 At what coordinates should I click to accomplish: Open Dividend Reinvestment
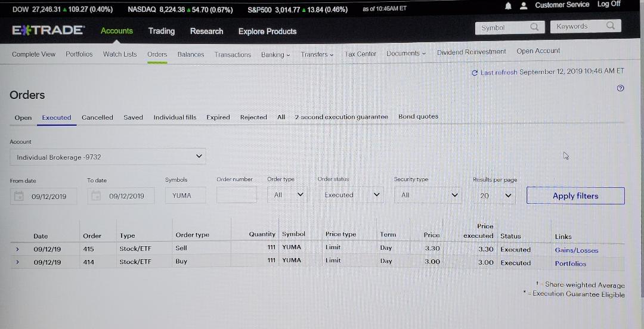[x=472, y=52]
